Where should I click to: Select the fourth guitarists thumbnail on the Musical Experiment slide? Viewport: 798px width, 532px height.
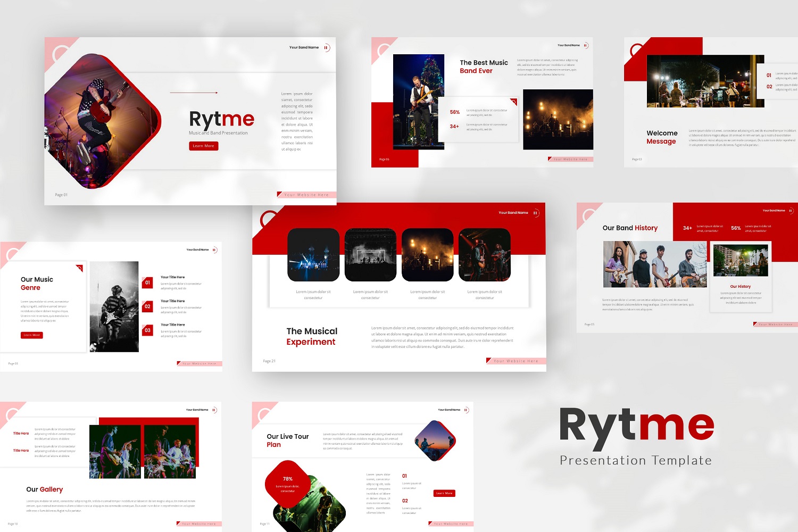(485, 255)
